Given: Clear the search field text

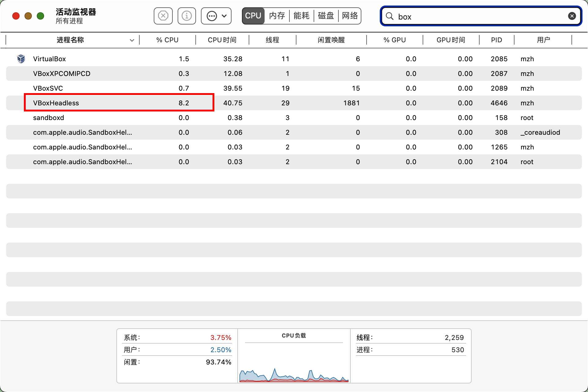Looking at the screenshot, I should (x=572, y=16).
